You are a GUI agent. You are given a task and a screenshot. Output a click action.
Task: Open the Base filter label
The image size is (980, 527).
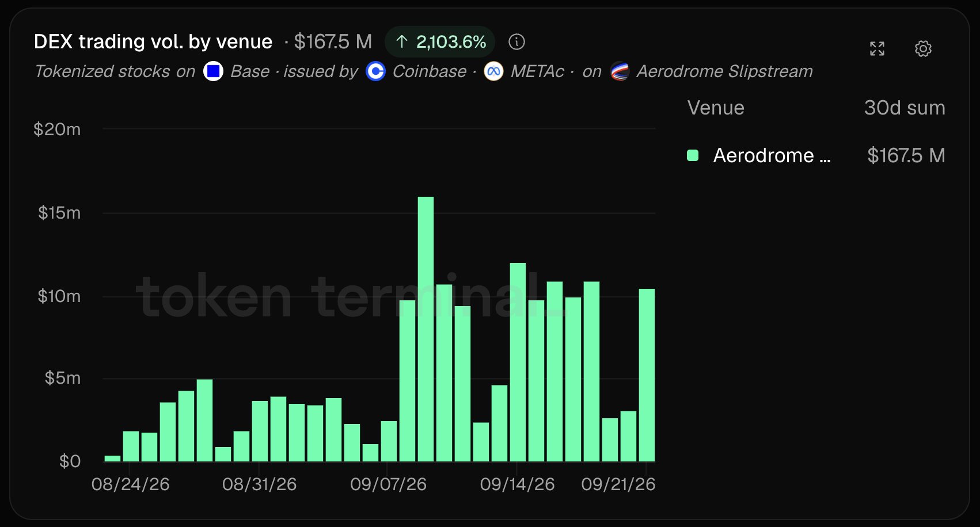pyautogui.click(x=250, y=71)
